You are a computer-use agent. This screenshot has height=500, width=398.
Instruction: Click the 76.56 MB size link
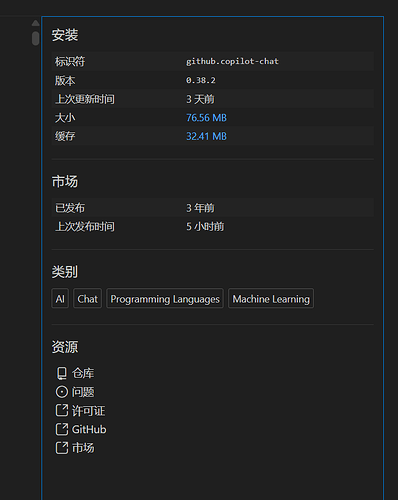click(206, 118)
